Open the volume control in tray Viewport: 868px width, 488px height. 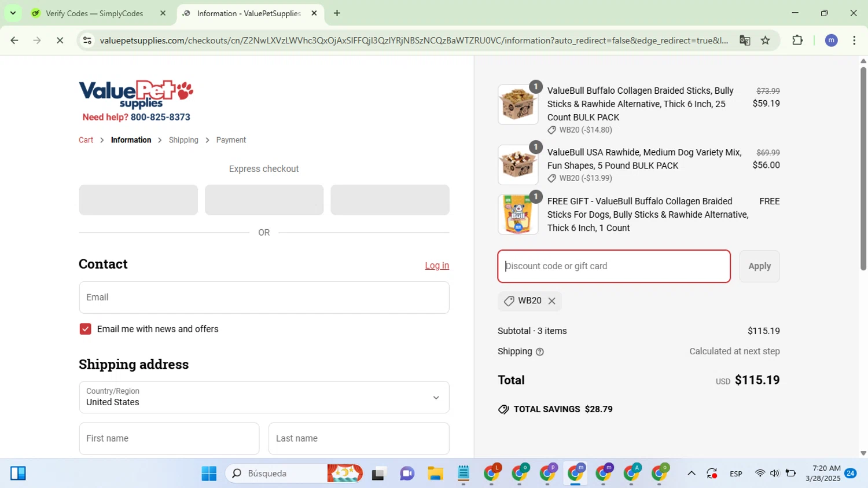coord(775,474)
